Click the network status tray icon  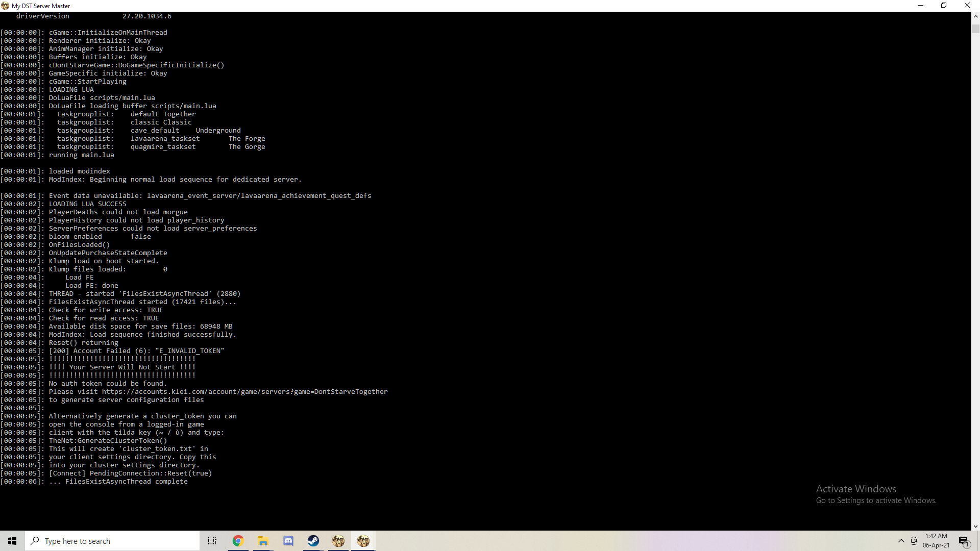click(914, 541)
